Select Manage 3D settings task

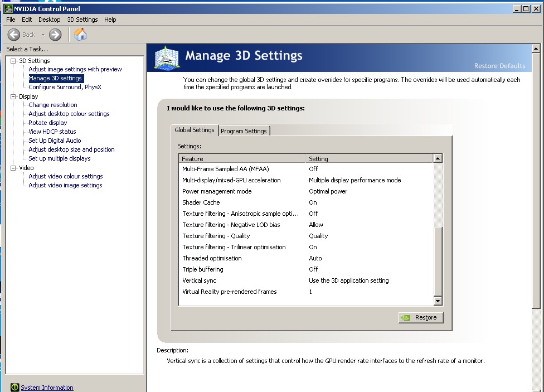(x=55, y=78)
